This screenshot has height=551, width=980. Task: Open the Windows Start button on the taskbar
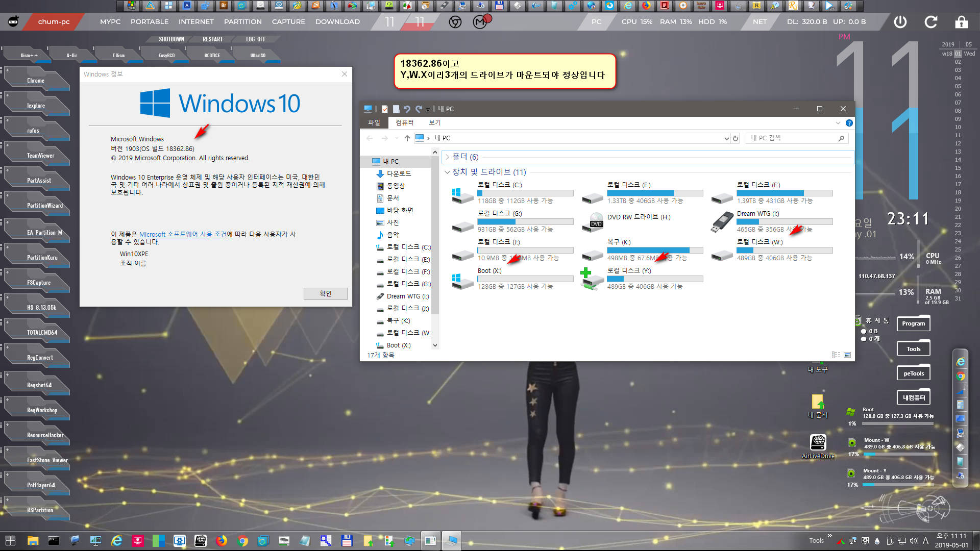point(10,541)
